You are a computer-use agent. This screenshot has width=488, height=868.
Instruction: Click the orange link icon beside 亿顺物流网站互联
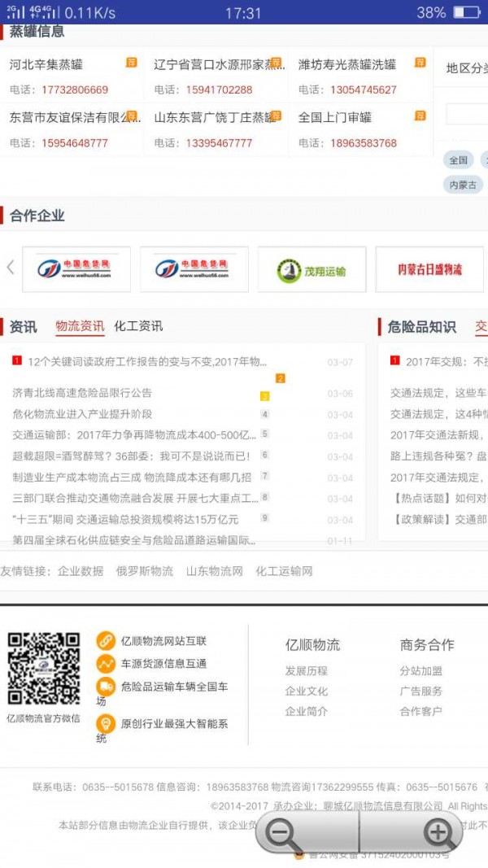click(x=106, y=641)
